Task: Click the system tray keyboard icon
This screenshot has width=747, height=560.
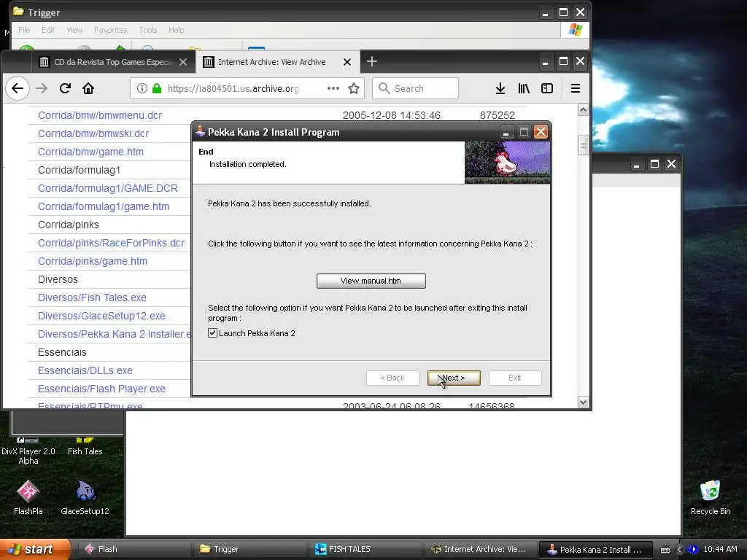Action: tap(665, 550)
